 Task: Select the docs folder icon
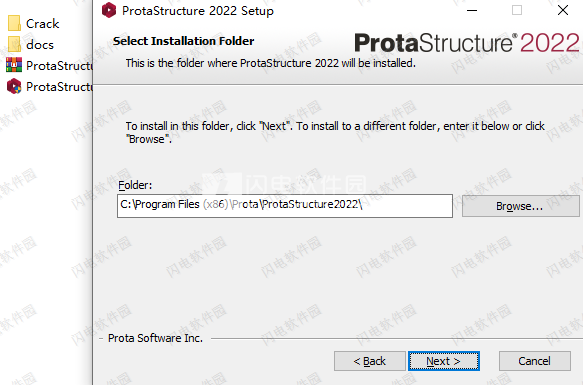click(x=14, y=45)
